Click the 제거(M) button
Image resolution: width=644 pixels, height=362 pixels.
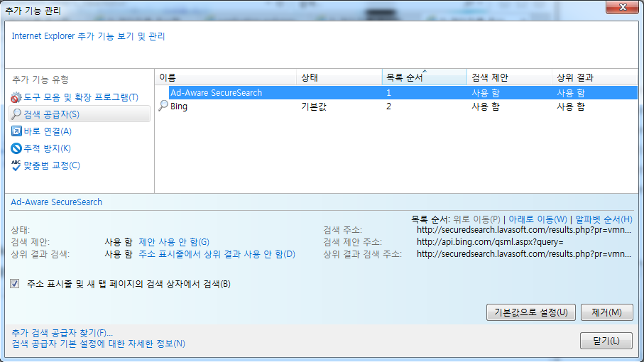606,312
